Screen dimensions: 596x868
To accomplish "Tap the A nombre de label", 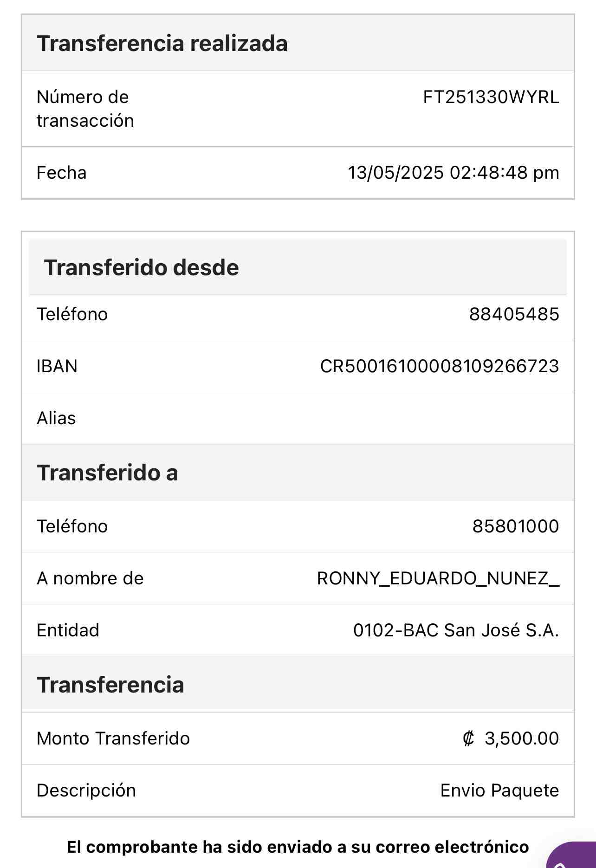I will tap(90, 578).
